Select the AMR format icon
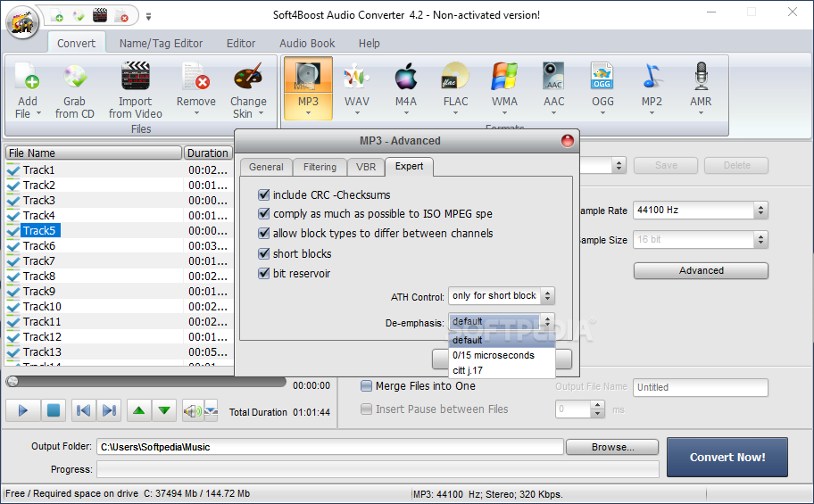The image size is (814, 504). click(x=701, y=76)
